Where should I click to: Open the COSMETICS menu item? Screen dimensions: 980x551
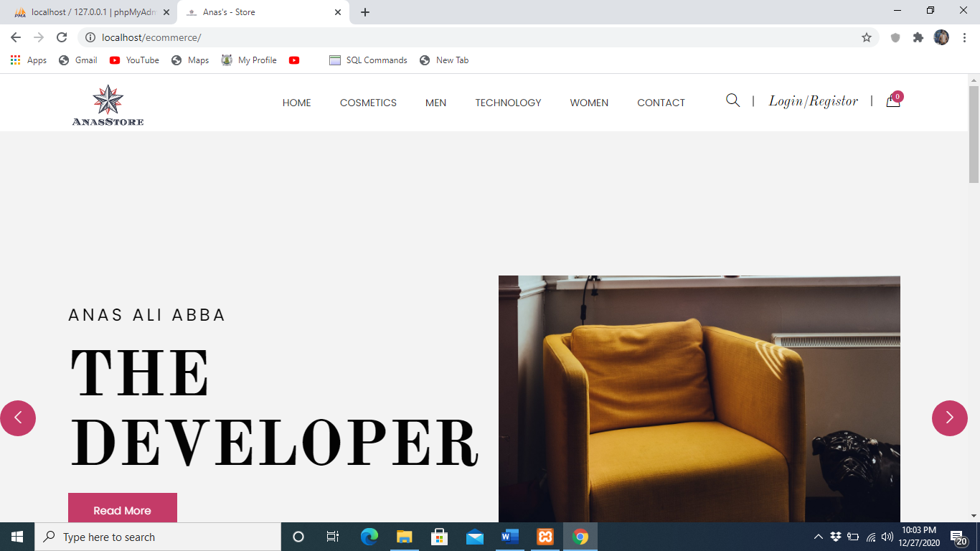[368, 103]
